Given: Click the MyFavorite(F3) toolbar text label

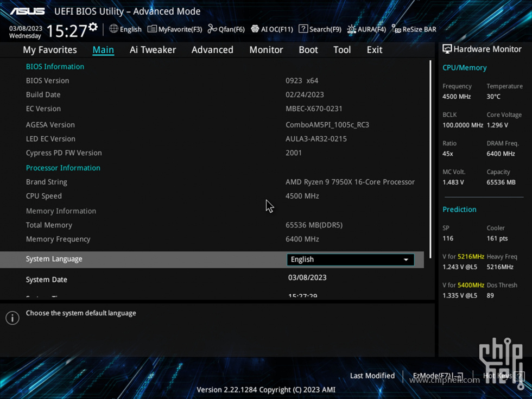Looking at the screenshot, I should point(180,29).
